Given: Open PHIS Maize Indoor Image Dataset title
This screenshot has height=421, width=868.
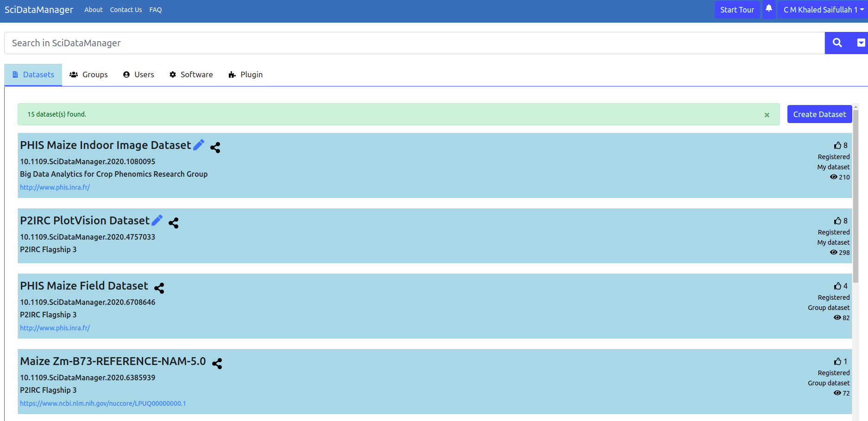Looking at the screenshot, I should tap(105, 145).
